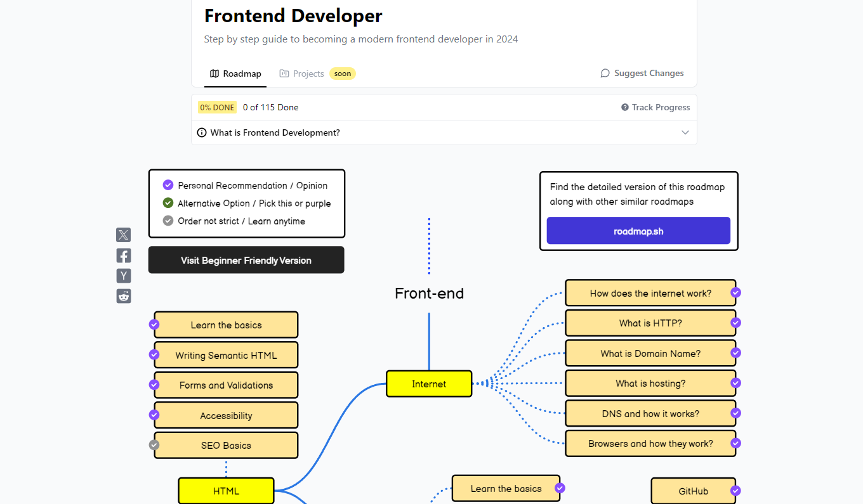This screenshot has width=863, height=504.
Task: Open What is Domain Name? node
Action: tap(650, 353)
